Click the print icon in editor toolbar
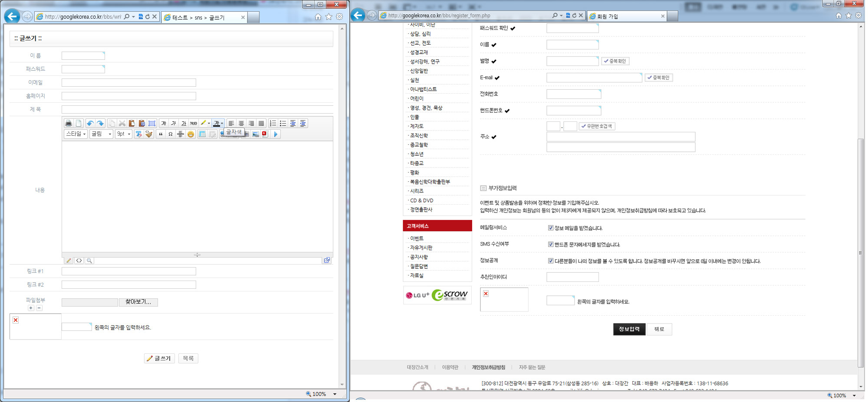868x402 pixels. pyautogui.click(x=69, y=124)
